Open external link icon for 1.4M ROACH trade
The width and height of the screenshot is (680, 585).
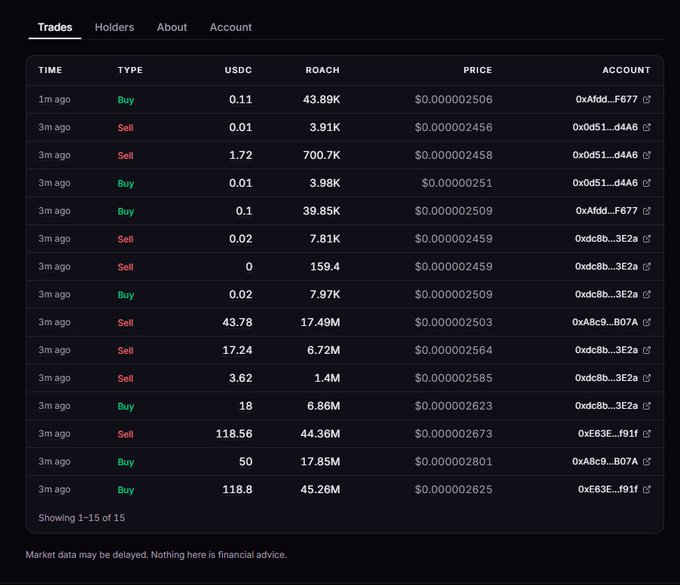pyautogui.click(x=647, y=378)
